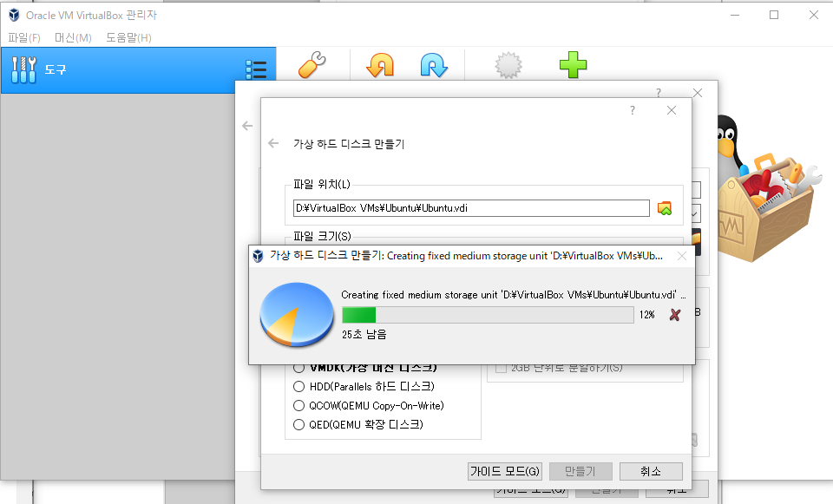Viewport: 833px width, 504px height.
Task: Toggle 2GB 단위로 분할하기 checkbox
Action: (x=501, y=368)
